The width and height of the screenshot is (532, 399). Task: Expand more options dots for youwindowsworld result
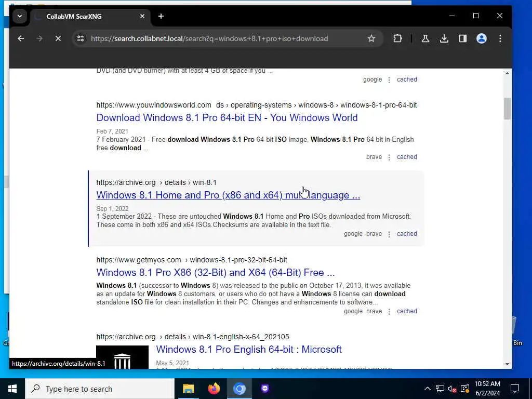(x=389, y=157)
